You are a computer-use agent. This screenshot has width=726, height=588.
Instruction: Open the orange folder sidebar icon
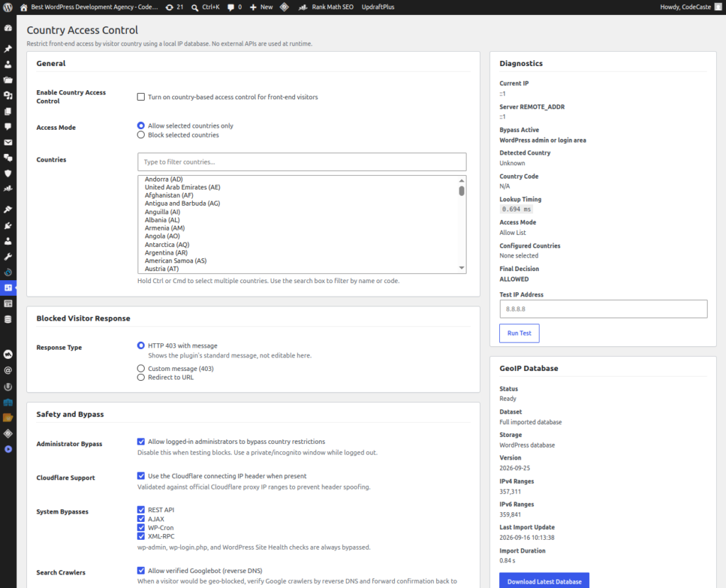pos(8,418)
